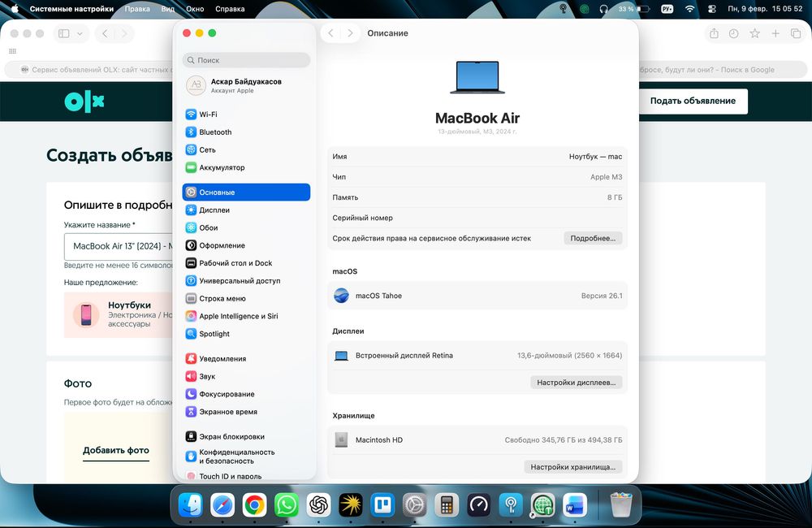Open the Apple menu
This screenshot has height=528, width=812.
point(15,9)
